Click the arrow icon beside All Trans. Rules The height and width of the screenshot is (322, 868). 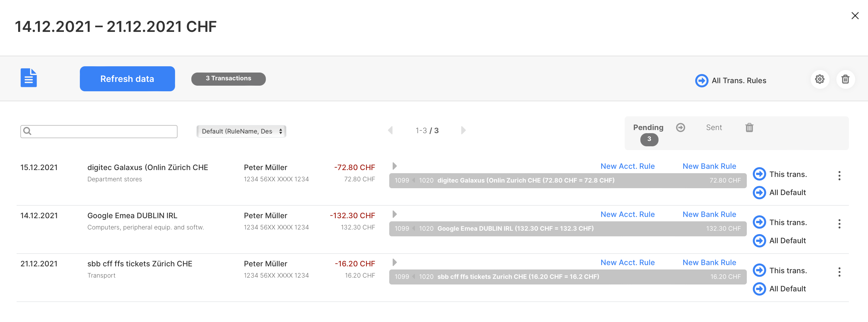[x=701, y=80]
